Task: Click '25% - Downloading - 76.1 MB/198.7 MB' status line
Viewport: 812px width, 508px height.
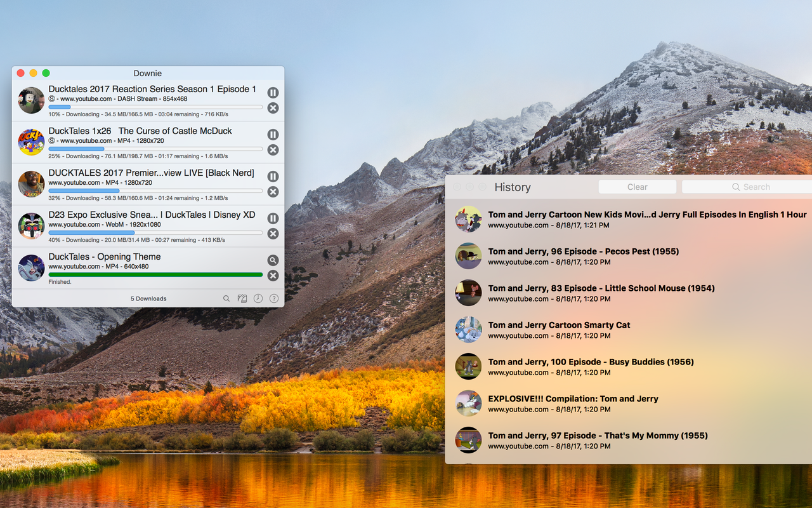Action: (138, 156)
